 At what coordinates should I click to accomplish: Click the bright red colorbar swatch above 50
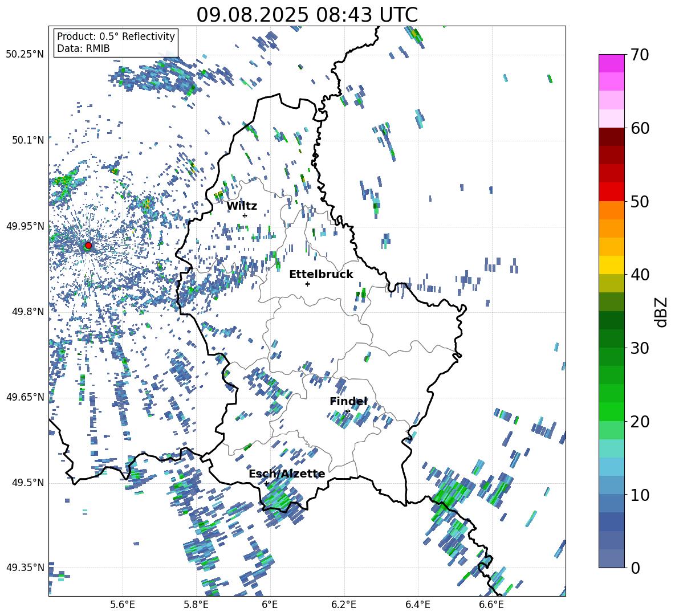[612, 192]
